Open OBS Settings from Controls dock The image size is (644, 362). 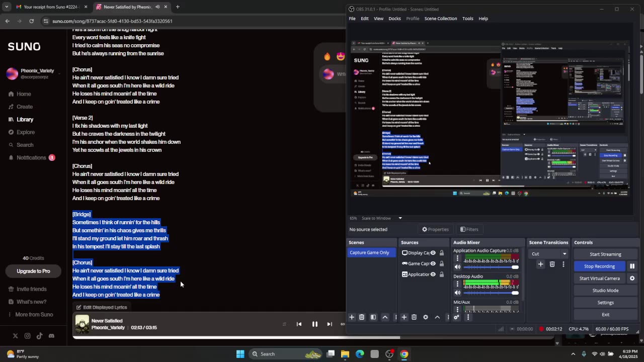click(605, 303)
